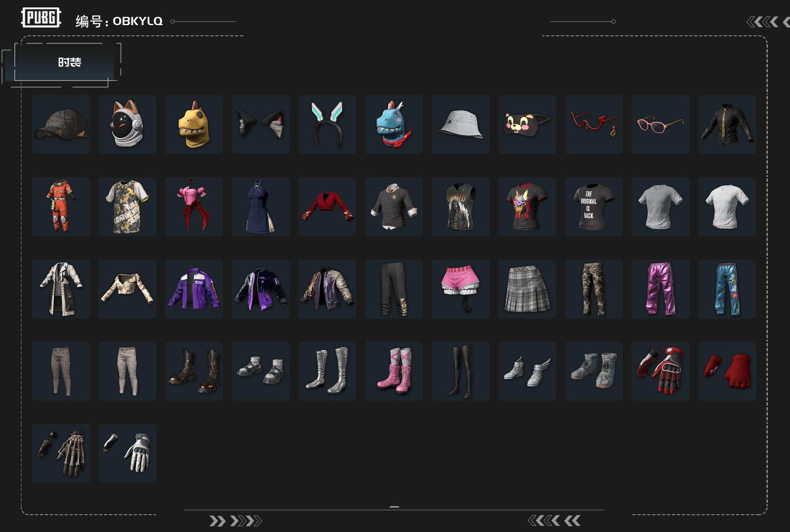790x532 pixels.
Task: Select the gray plaid pleated skirt
Action: pyautogui.click(x=527, y=289)
